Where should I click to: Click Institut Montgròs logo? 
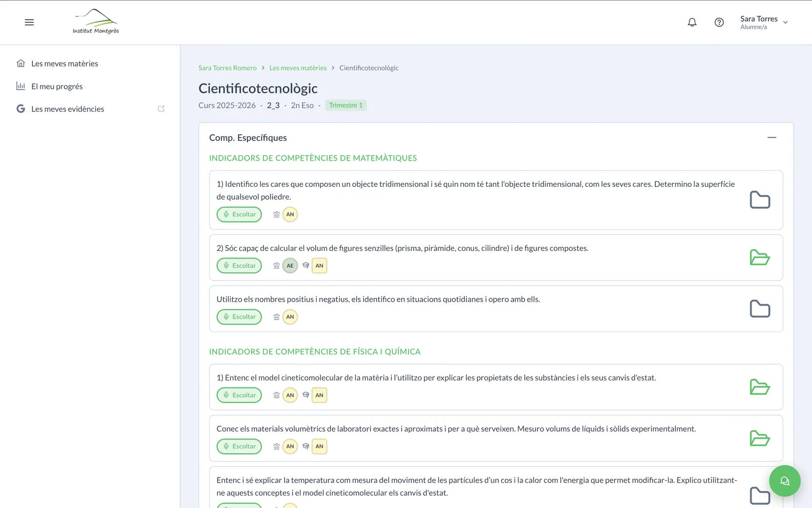click(x=96, y=22)
